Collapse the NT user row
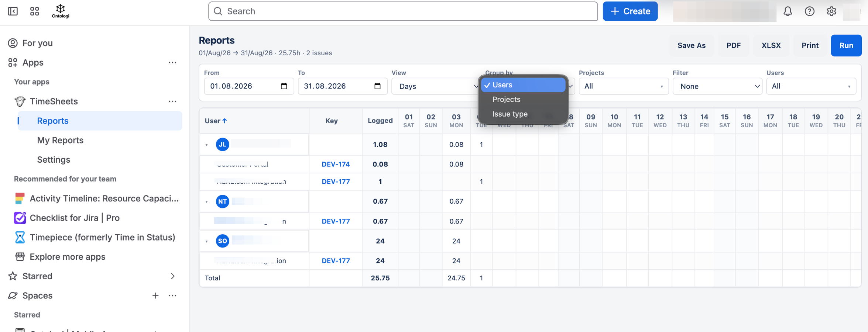This screenshot has width=868, height=332. pos(207,202)
